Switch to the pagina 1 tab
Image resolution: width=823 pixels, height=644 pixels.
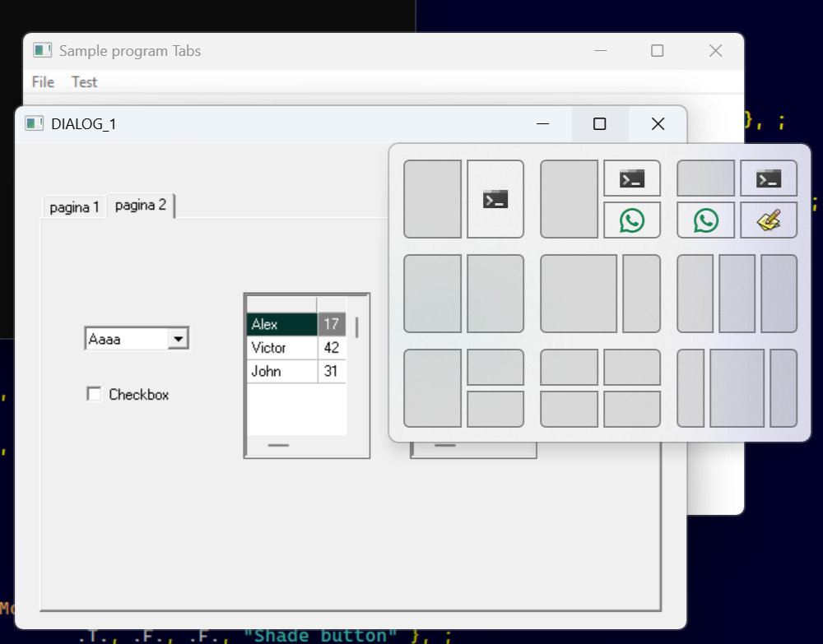74,206
